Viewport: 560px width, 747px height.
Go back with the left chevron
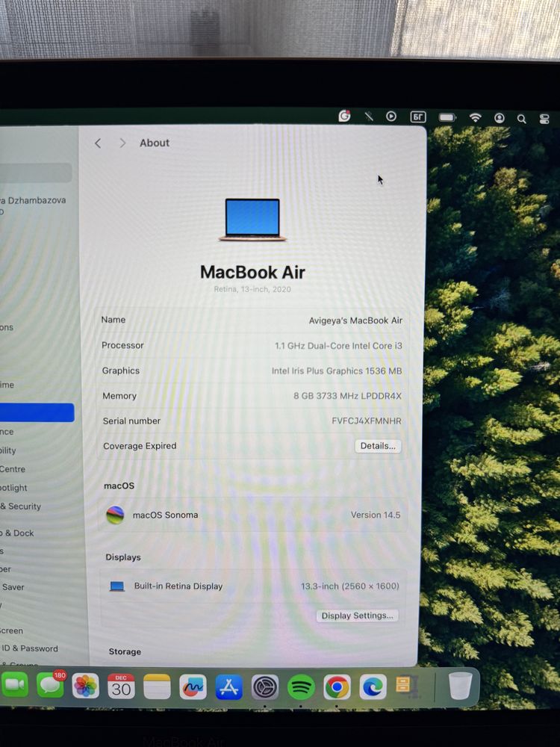click(x=98, y=143)
